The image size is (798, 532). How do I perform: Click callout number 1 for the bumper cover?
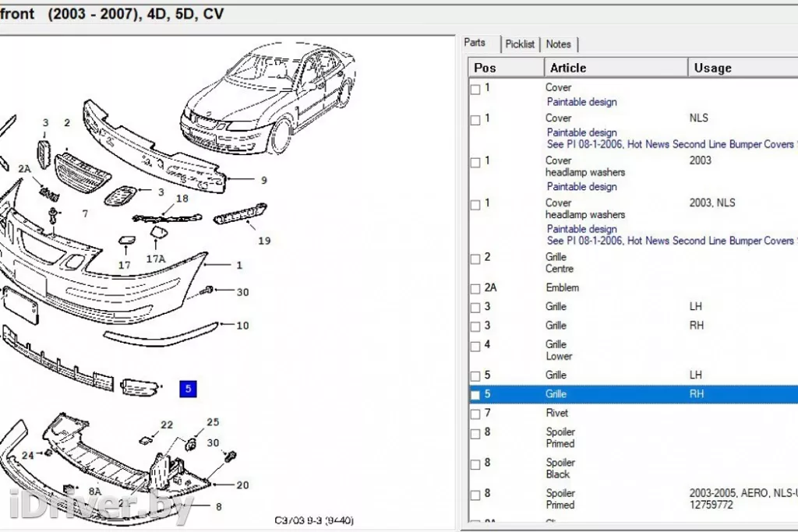(239, 265)
